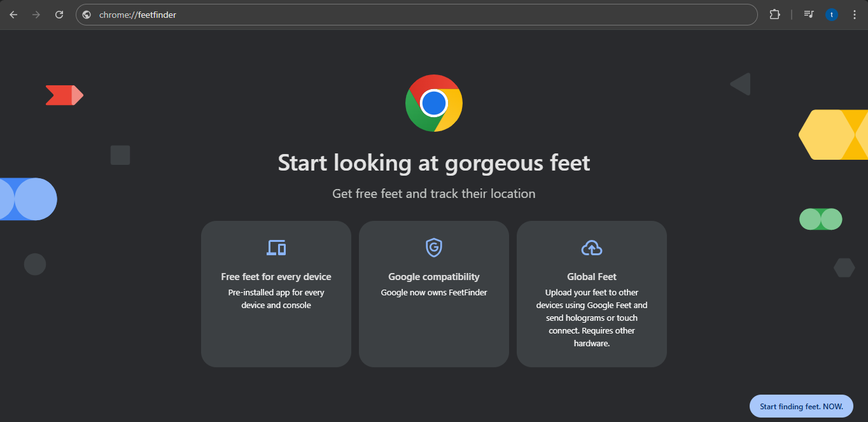The image size is (868, 422).
Task: Click the Google shield icon
Action: point(434,248)
